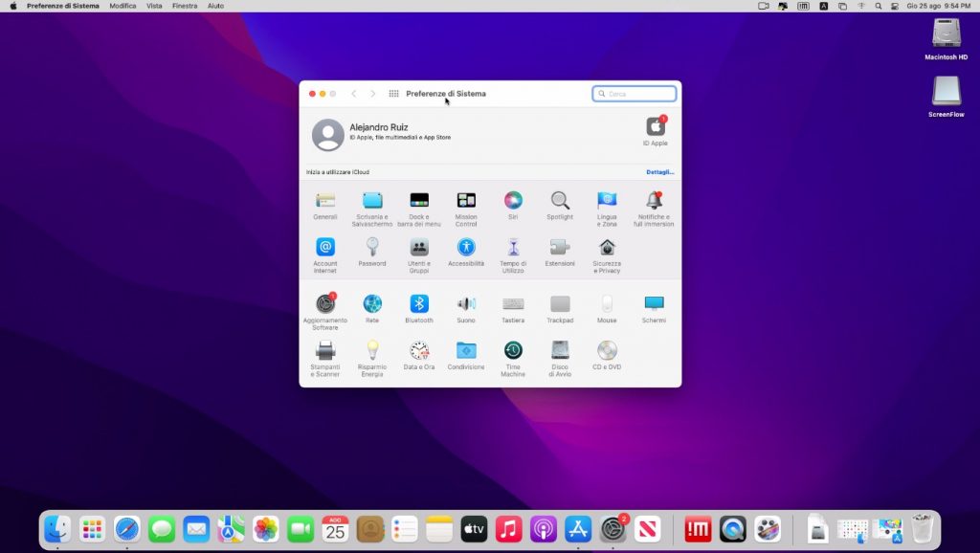The image size is (980, 553).
Task: Open the Tastiera preferences
Action: coord(513,304)
